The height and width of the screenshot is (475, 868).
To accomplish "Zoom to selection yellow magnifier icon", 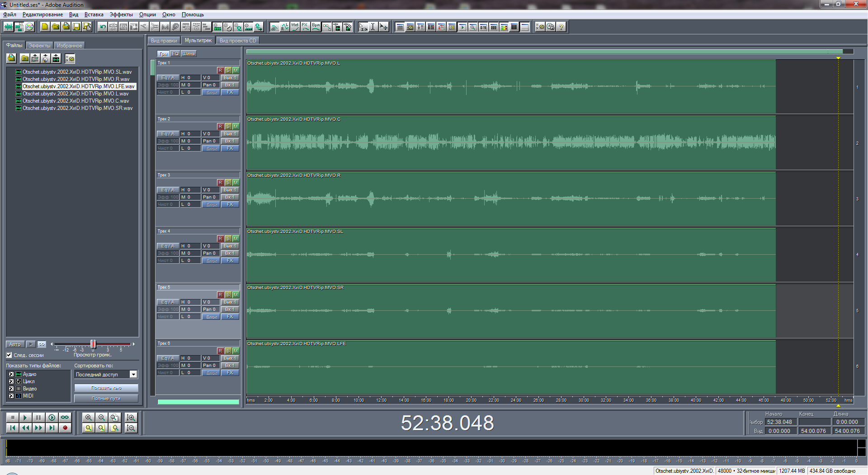I will tap(89, 428).
